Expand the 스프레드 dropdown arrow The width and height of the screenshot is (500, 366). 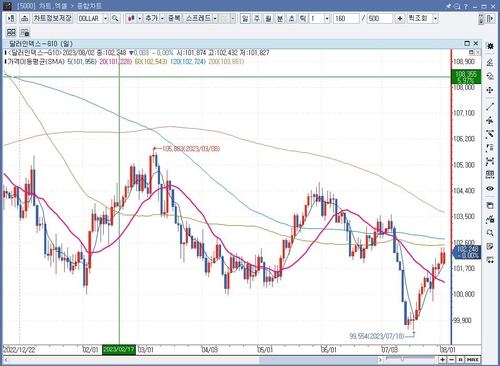215,19
